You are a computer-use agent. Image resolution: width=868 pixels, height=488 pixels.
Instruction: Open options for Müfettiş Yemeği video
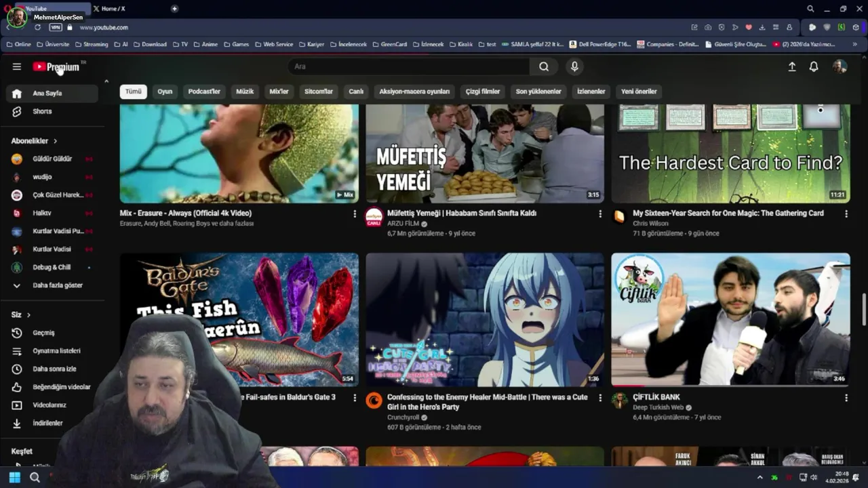coord(599,213)
